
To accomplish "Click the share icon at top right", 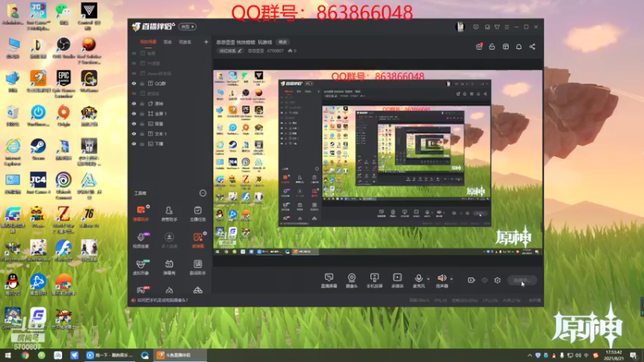I will pyautogui.click(x=532, y=47).
